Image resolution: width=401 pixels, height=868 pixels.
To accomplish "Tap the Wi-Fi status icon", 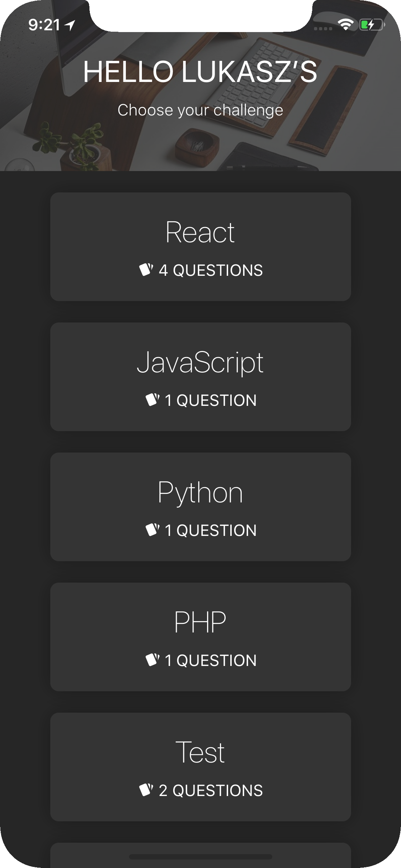I will pos(345,25).
